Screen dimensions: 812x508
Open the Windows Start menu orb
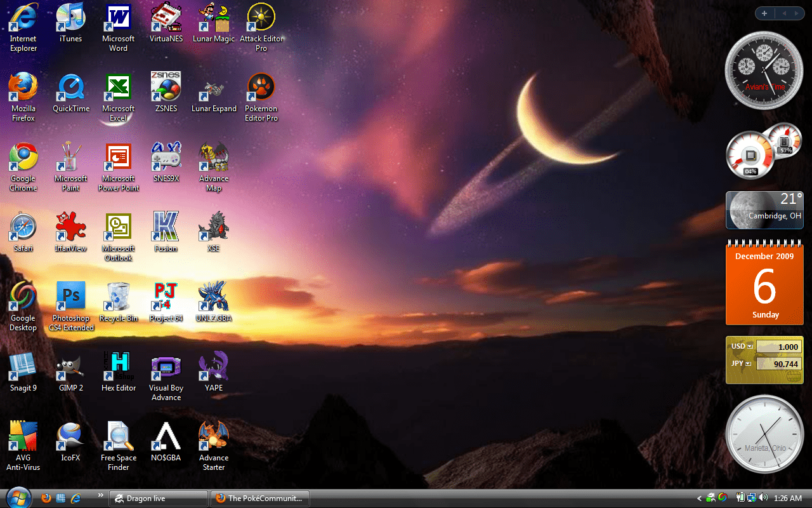(18, 497)
